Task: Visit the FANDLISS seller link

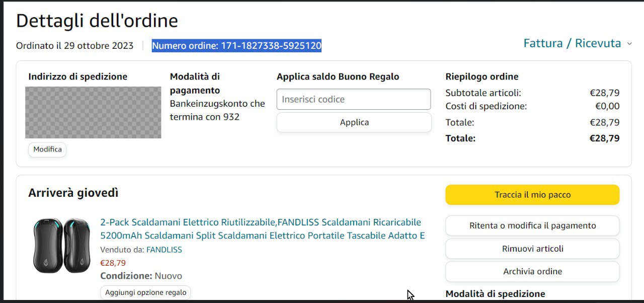Action: point(164,250)
